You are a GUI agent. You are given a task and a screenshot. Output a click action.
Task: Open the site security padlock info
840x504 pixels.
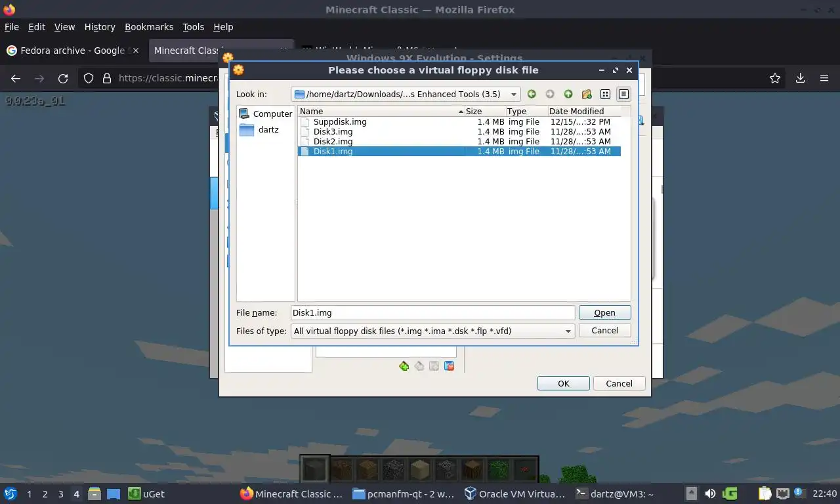(x=107, y=78)
